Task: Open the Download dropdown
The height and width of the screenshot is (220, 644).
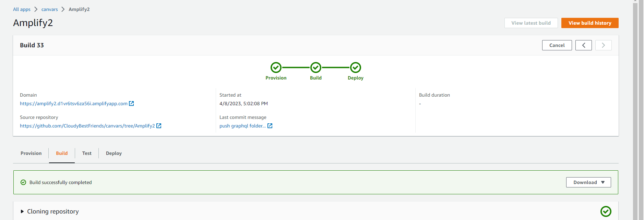Action: click(x=588, y=182)
